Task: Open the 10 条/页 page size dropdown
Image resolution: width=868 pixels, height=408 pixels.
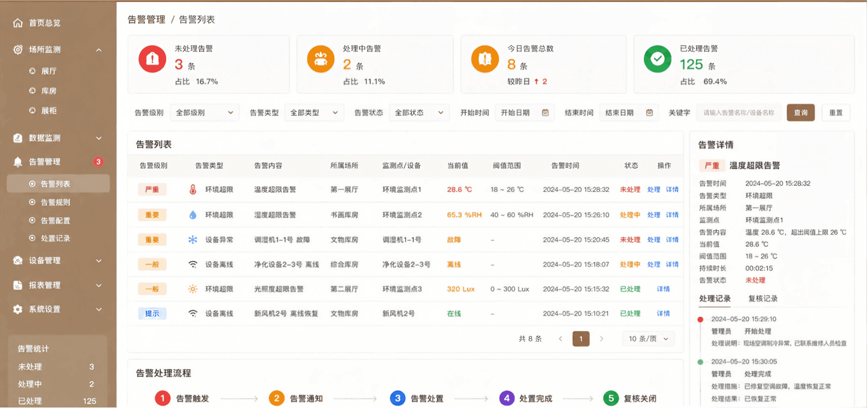Action: pos(649,339)
